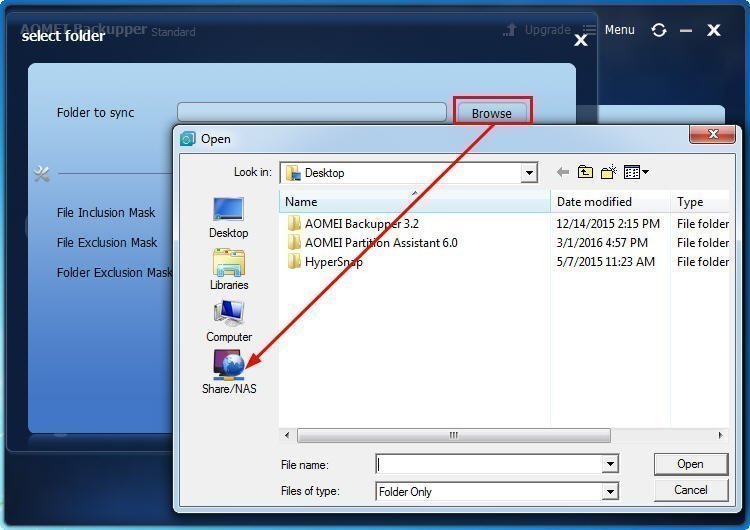Viewport: 750px width, 530px height.
Task: Click the HyperSnap folder icon
Action: click(294, 261)
